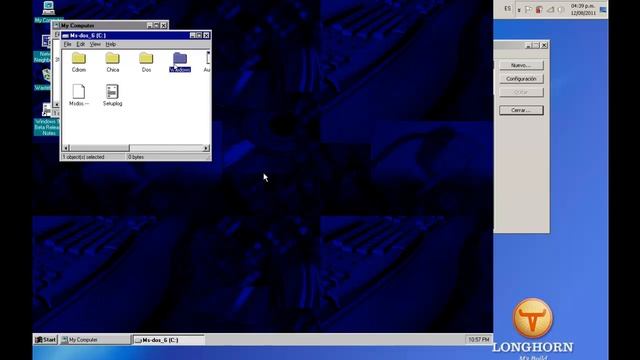Viewport: 640px width, 360px height.
Task: Open the Edit menu in Ms-dos_6 window
Action: click(x=80, y=44)
